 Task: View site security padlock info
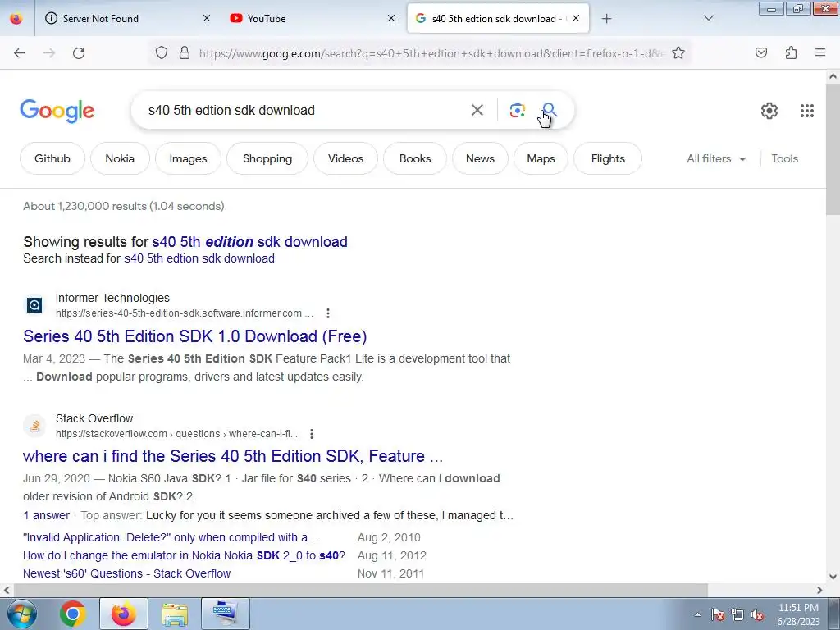185,52
